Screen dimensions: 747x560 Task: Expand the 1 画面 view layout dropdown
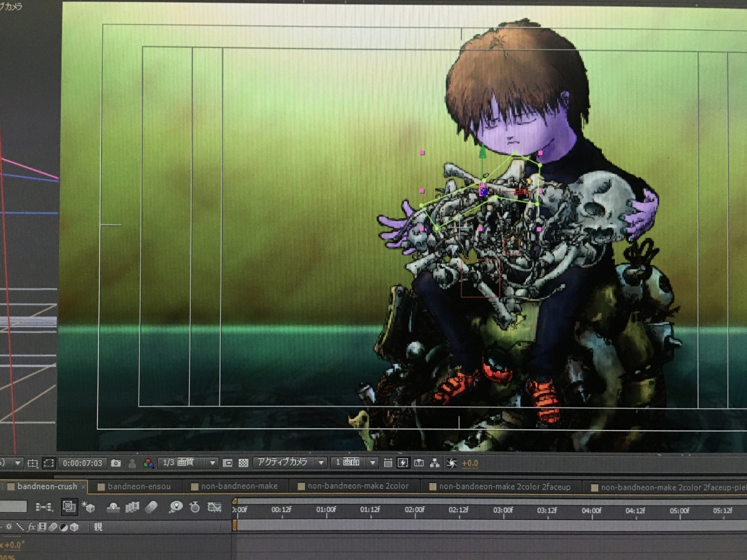click(354, 463)
